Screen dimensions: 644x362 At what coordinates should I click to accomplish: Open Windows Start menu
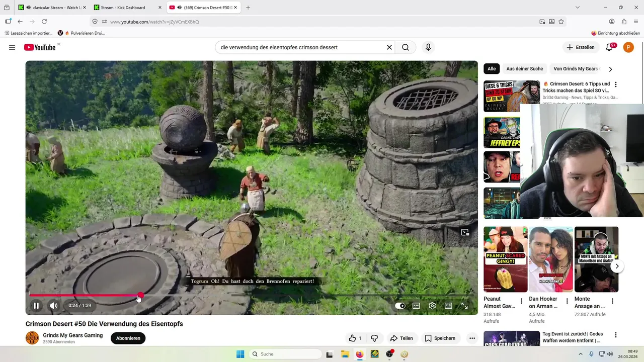240,354
